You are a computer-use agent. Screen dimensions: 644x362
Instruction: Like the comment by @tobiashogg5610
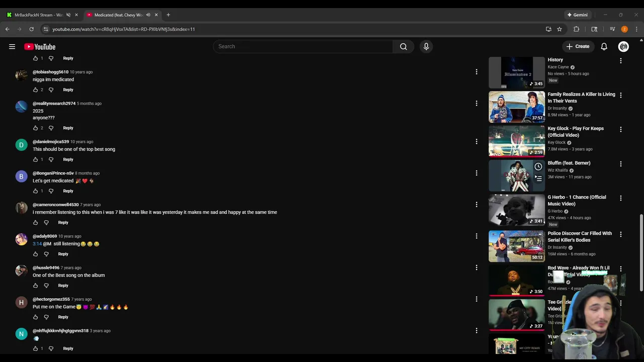click(35, 90)
